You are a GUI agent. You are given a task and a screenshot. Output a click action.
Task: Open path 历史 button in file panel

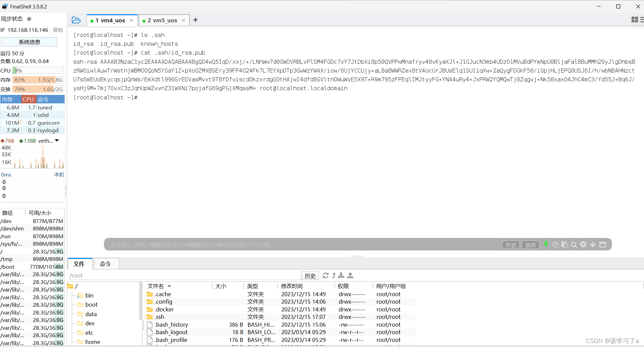click(310, 275)
